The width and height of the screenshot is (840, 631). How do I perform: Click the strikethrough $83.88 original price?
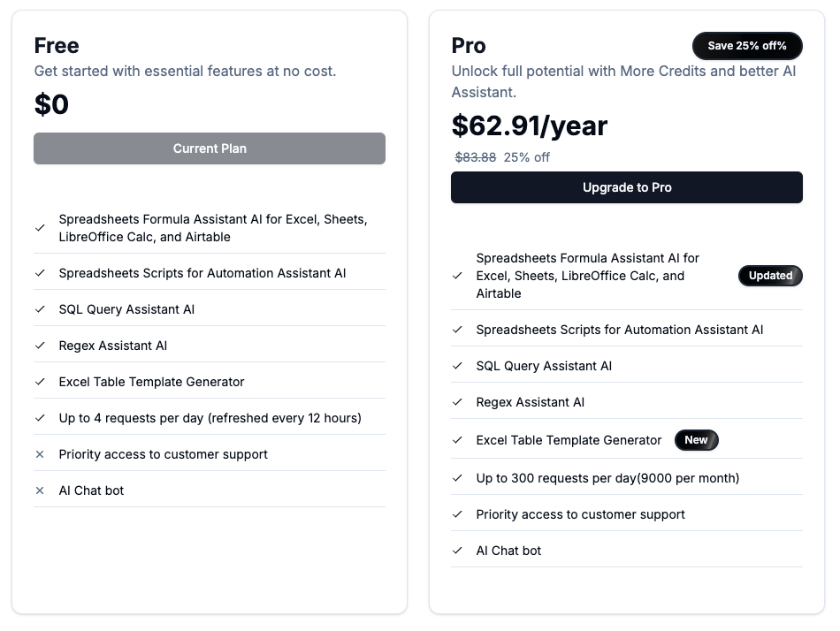[476, 157]
